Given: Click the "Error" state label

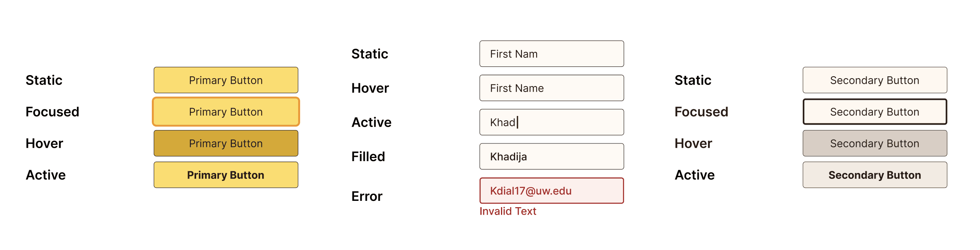Looking at the screenshot, I should (367, 196).
